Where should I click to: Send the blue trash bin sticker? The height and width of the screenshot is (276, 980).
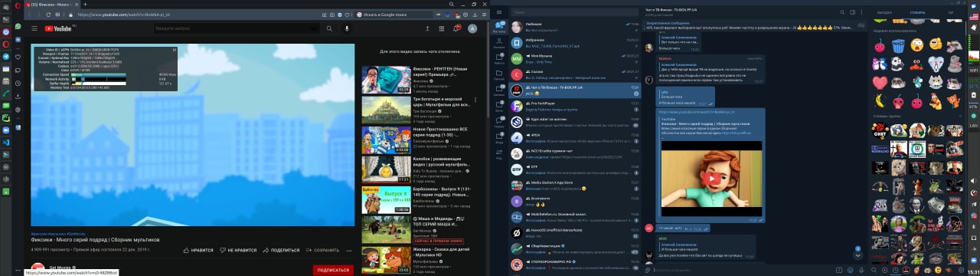(x=898, y=45)
